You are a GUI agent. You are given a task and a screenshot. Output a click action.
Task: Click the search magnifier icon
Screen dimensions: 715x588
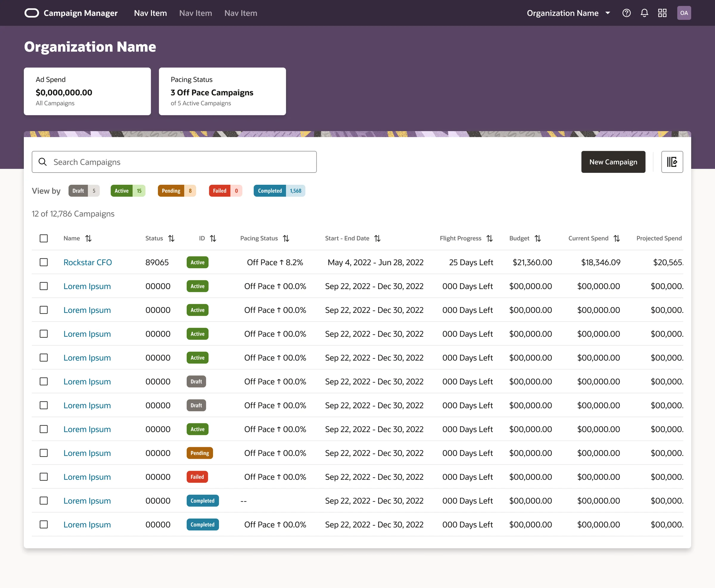(43, 162)
